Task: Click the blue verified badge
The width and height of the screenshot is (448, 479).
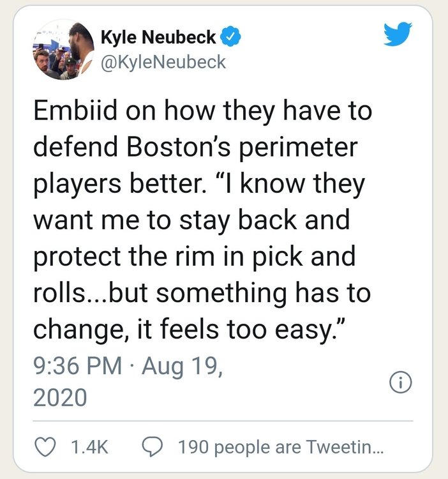Action: [230, 38]
